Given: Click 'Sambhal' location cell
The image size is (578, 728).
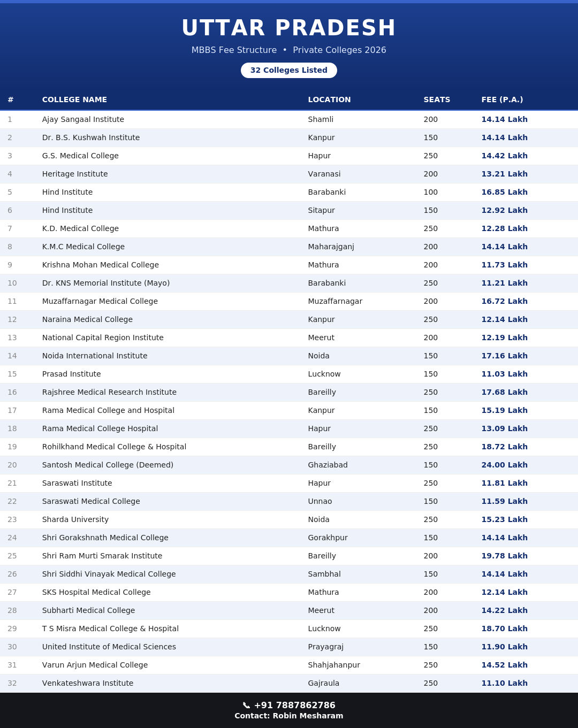Looking at the screenshot, I should [324, 574].
